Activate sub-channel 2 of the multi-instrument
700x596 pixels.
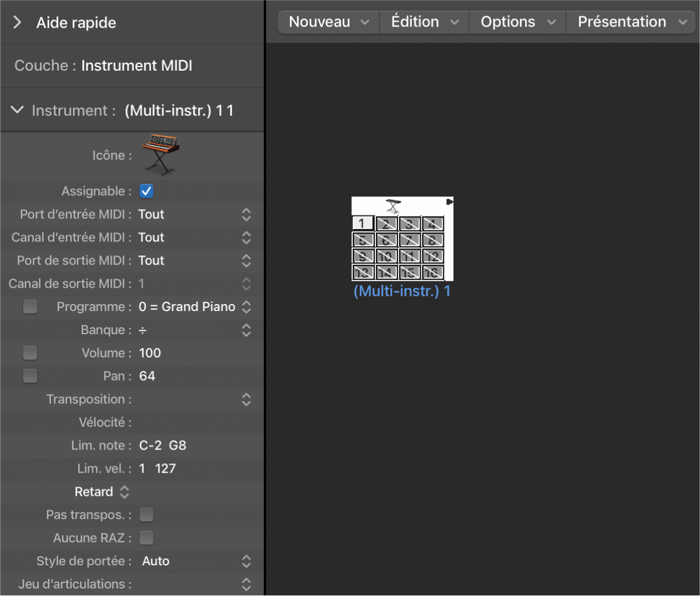click(x=387, y=224)
